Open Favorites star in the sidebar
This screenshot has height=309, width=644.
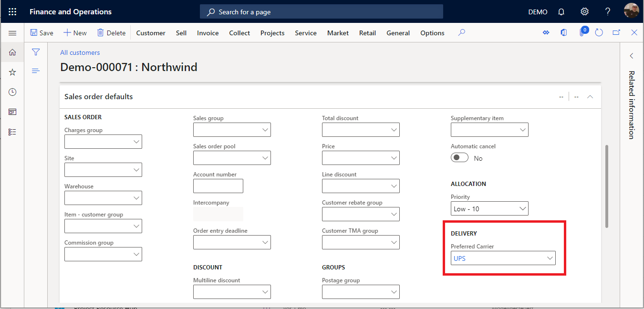coord(12,72)
